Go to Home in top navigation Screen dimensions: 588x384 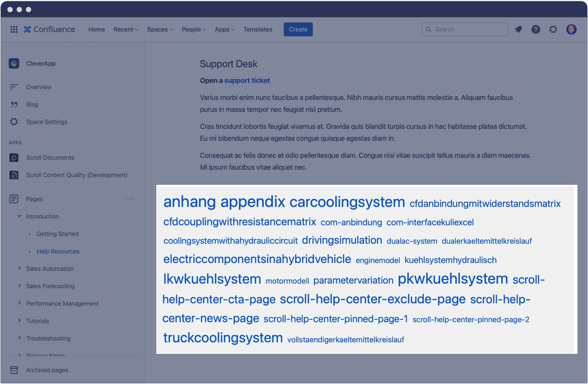click(x=96, y=29)
